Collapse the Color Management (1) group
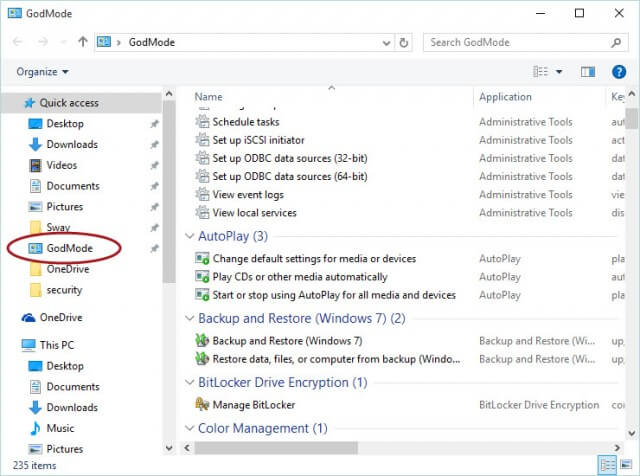Image resolution: width=640 pixels, height=476 pixels. (x=189, y=428)
